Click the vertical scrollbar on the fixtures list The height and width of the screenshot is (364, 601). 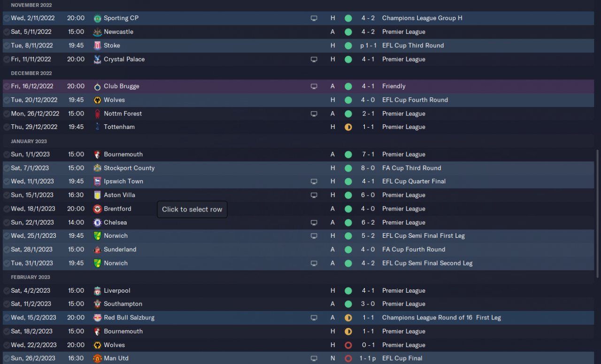click(597, 213)
